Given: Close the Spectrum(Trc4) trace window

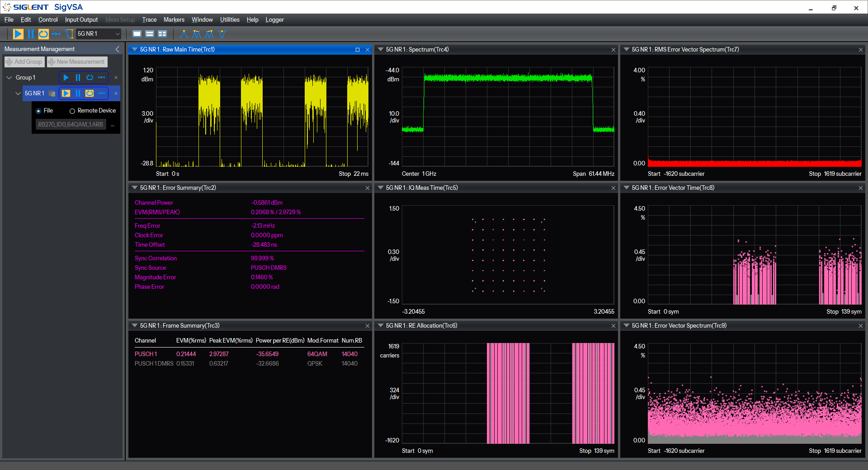Looking at the screenshot, I should click(x=613, y=50).
